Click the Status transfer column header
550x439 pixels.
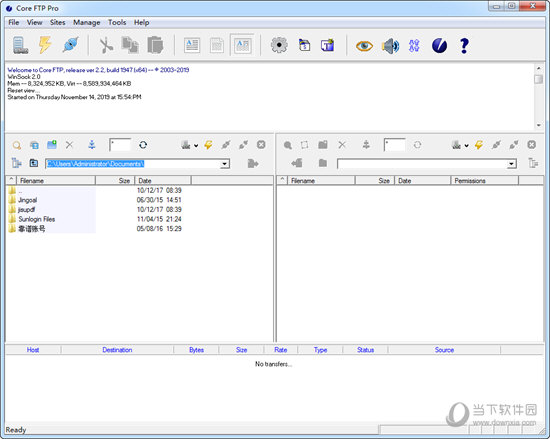pyautogui.click(x=365, y=350)
